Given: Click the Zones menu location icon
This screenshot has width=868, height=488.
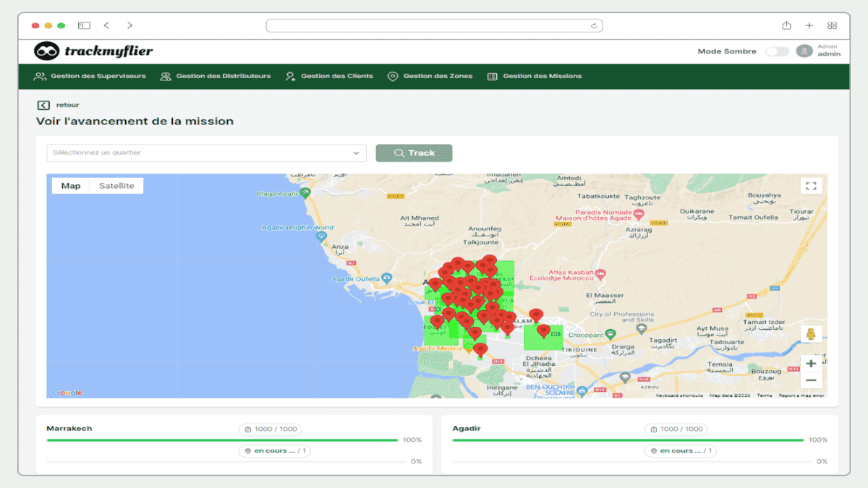Looking at the screenshot, I should (393, 76).
